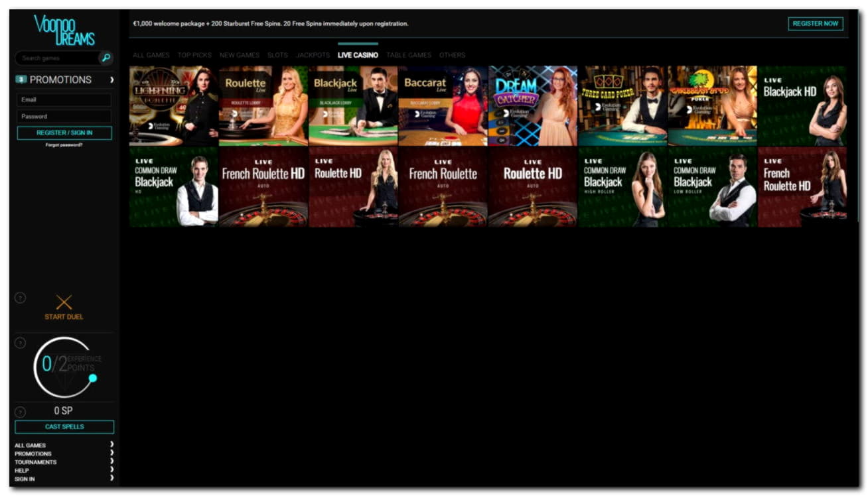Open the Others tab
868x496 pixels.
tap(452, 55)
